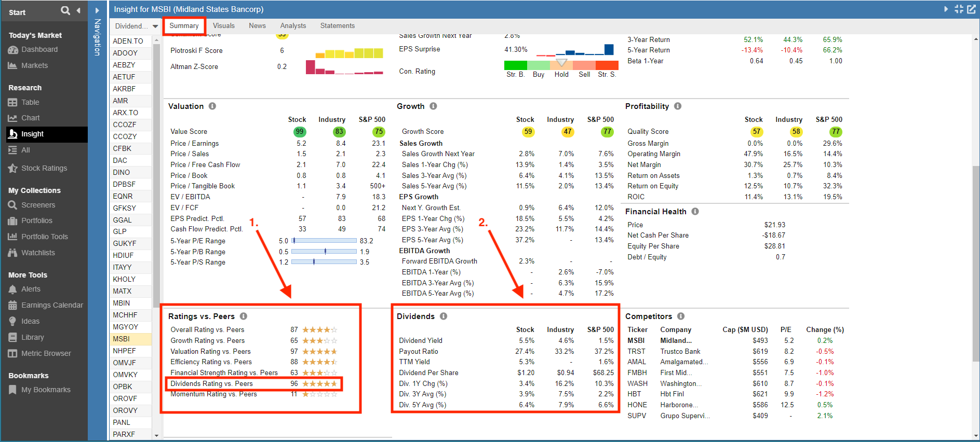The image size is (980, 442).
Task: Open Screeners in My Collections
Action: (38, 205)
